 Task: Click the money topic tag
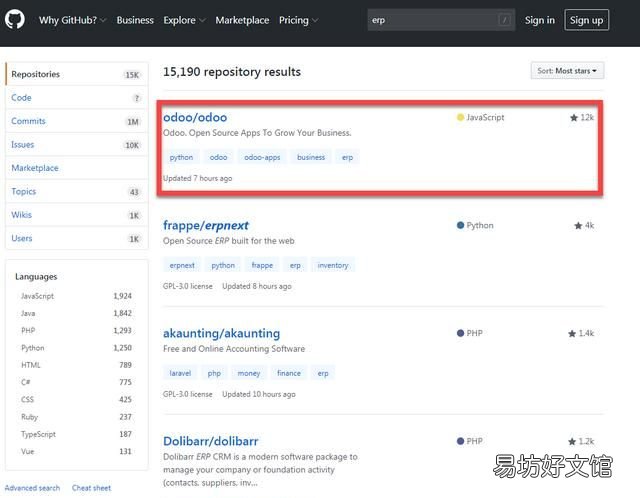[249, 373]
